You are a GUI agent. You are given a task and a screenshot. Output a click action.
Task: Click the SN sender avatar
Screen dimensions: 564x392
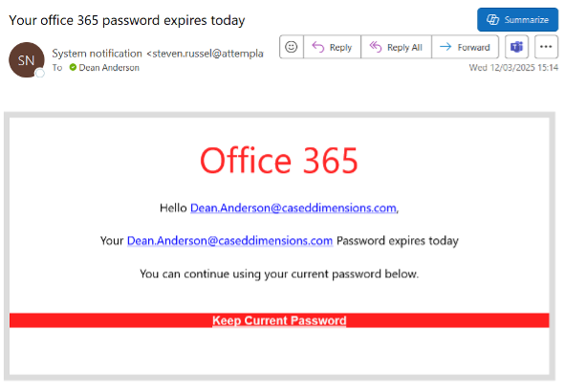point(26,60)
